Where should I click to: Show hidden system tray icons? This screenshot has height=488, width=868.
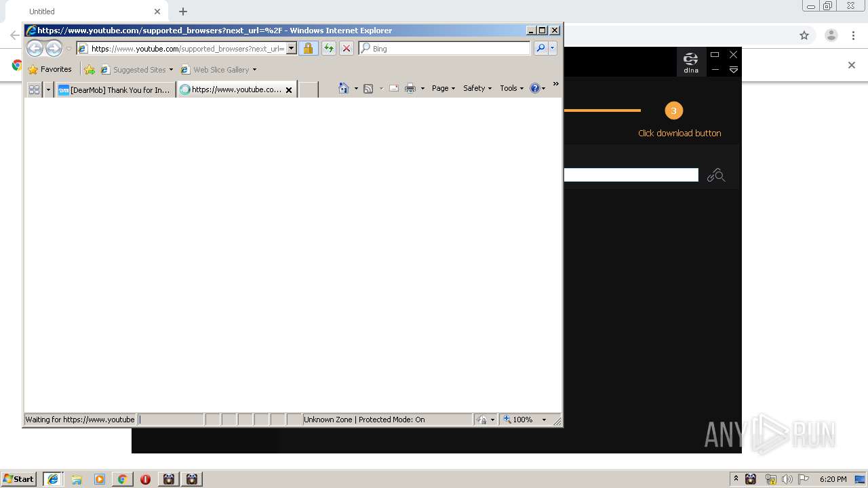point(736,479)
